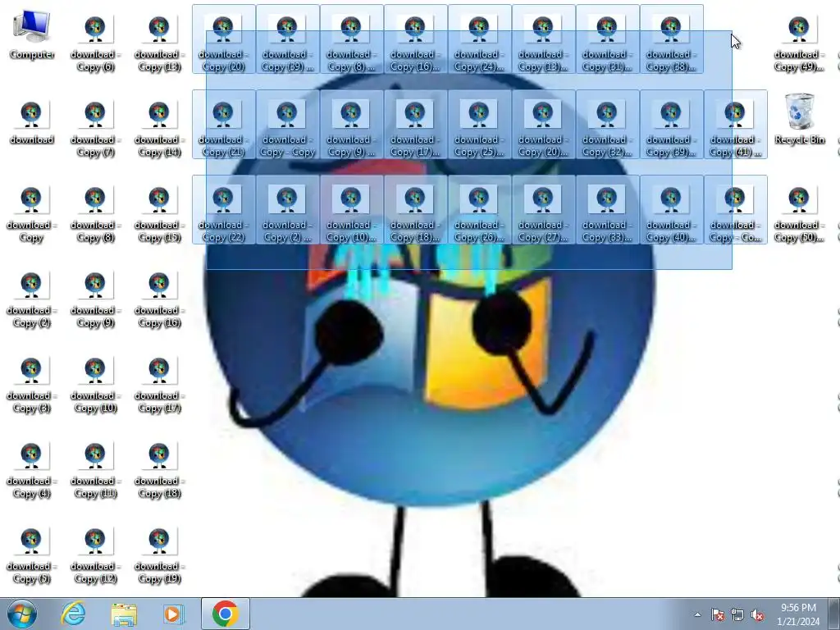Click the Show desktop button

pyautogui.click(x=833, y=614)
